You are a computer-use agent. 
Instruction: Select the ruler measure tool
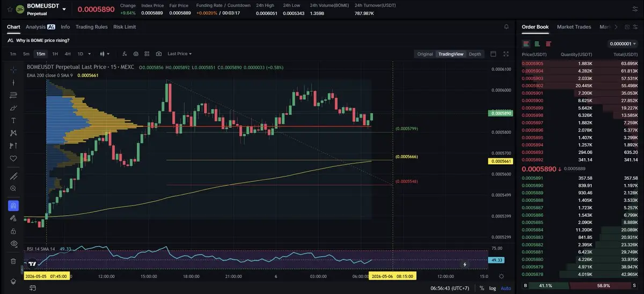[x=13, y=176]
